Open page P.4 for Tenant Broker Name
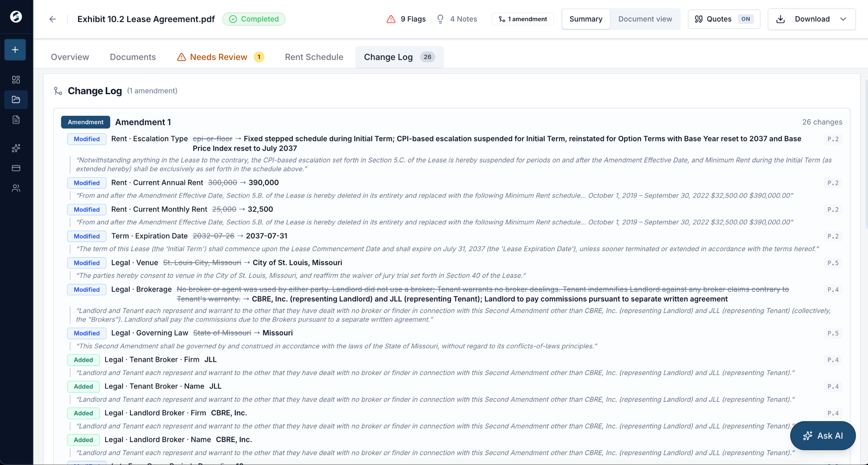Image resolution: width=868 pixels, height=465 pixels. [x=833, y=387]
